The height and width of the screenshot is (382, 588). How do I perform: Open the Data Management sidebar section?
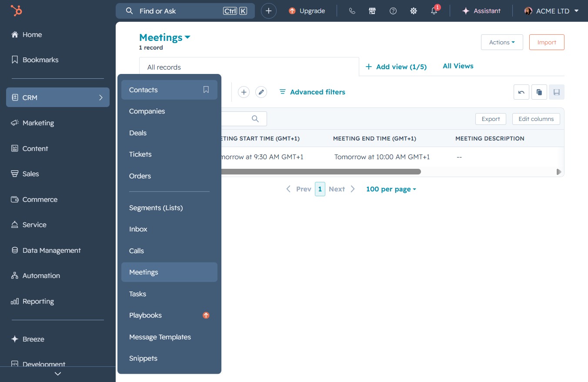[58, 250]
